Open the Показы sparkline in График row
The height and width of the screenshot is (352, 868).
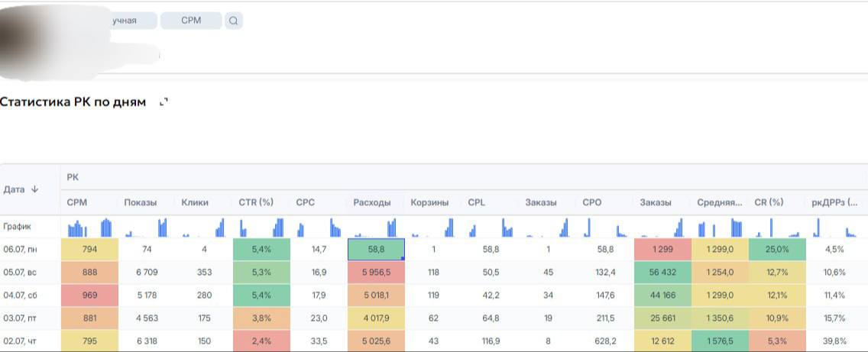[x=146, y=228]
